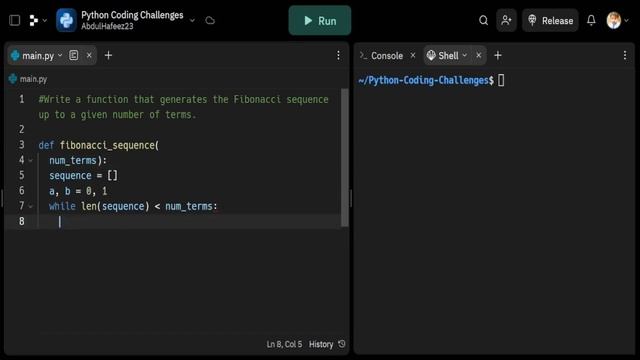
Task: Open the editor pane three-dot menu
Action: (338, 56)
